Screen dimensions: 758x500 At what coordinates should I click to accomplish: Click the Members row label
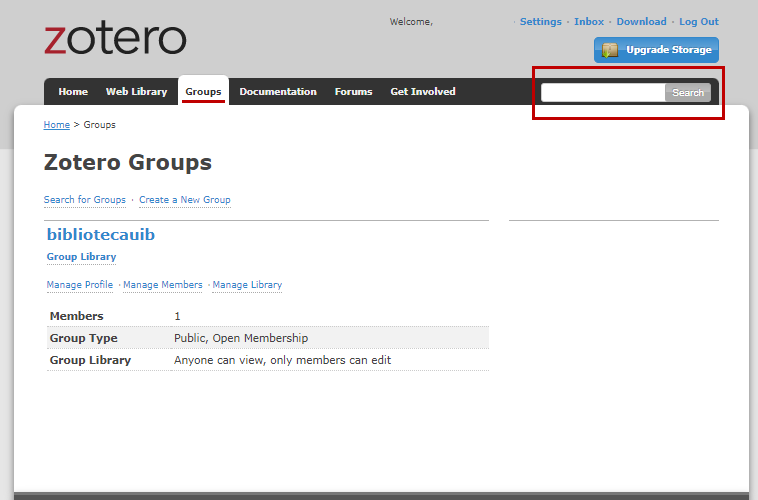click(x=76, y=316)
